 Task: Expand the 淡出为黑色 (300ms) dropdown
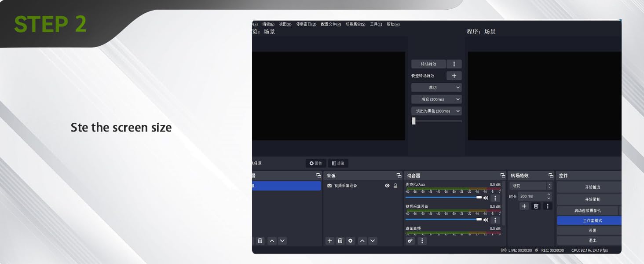(436, 111)
